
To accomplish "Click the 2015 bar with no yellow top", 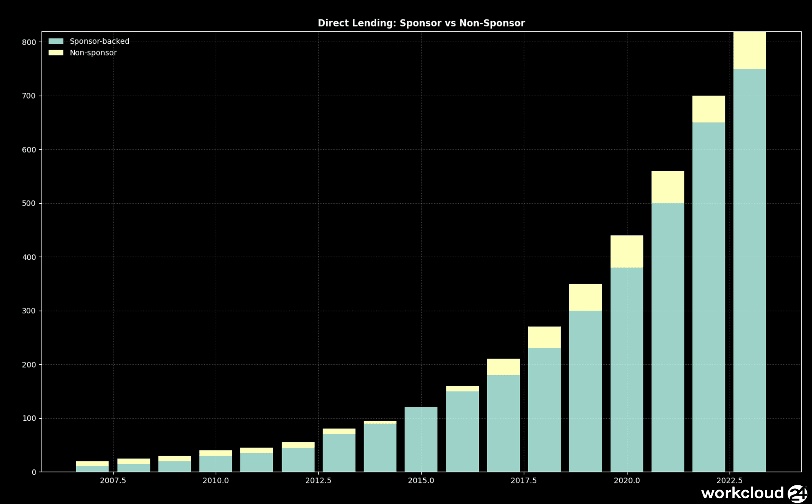I will [421, 439].
